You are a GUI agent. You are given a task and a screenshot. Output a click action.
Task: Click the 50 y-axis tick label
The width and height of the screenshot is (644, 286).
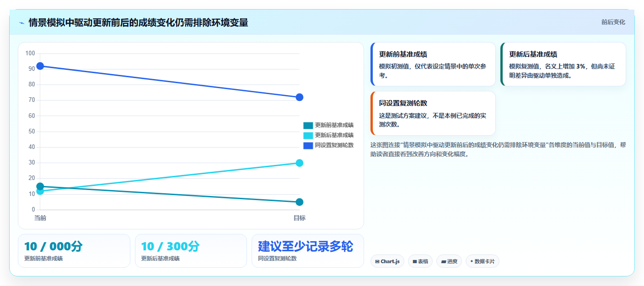click(32, 132)
